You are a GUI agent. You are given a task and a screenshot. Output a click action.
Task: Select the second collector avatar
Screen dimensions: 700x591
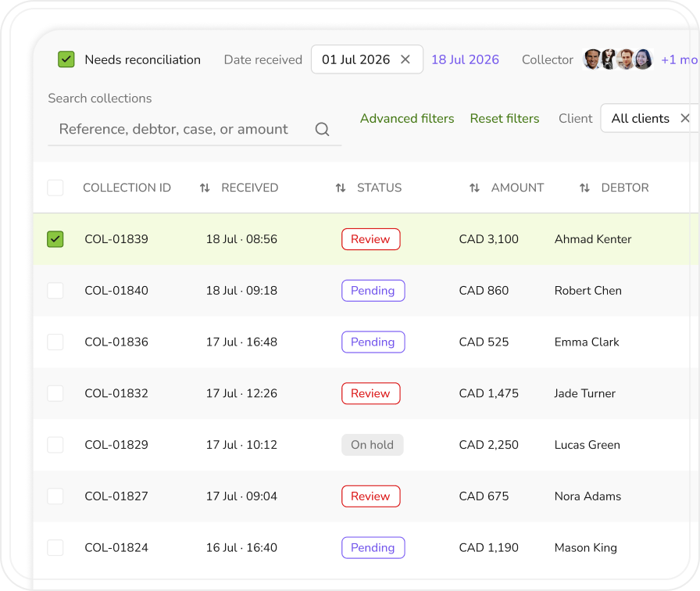pyautogui.click(x=609, y=59)
